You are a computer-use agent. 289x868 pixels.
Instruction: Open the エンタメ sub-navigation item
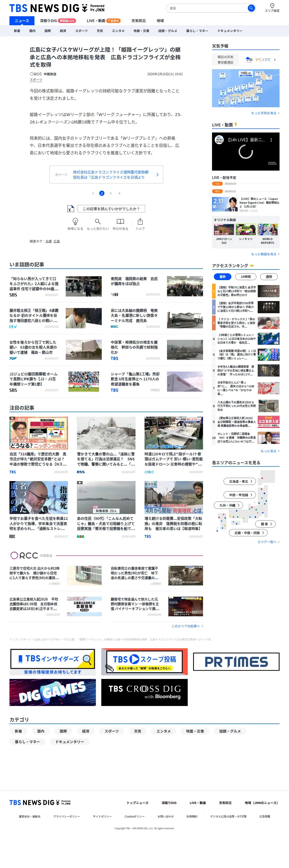coord(118,31)
